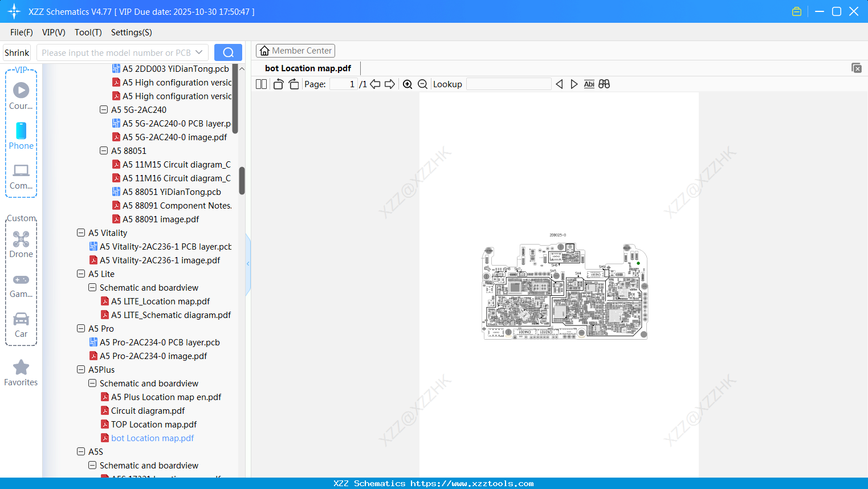Click the Shrink button
Screen dimensions: 868x489
17,52
